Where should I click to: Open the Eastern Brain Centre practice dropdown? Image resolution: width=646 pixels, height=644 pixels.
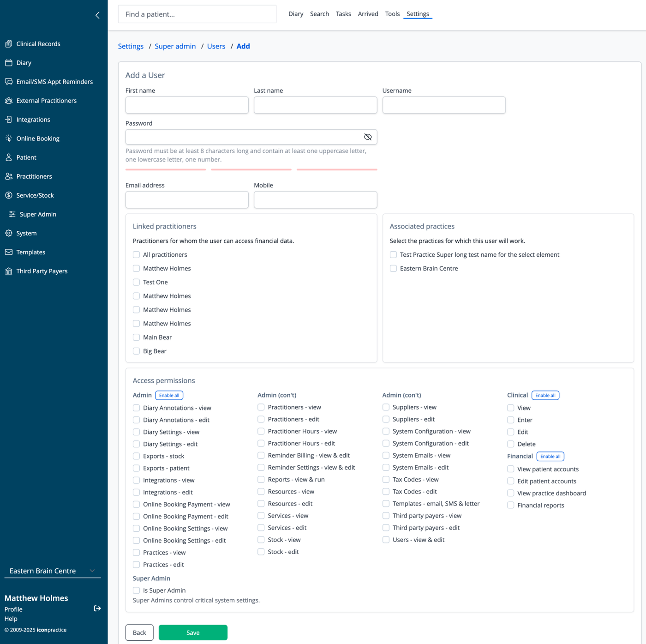tap(53, 571)
